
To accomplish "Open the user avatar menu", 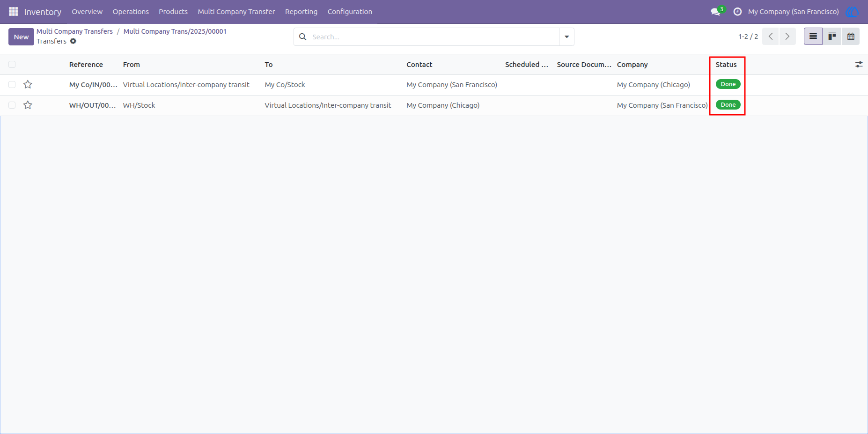I will 852,12.
